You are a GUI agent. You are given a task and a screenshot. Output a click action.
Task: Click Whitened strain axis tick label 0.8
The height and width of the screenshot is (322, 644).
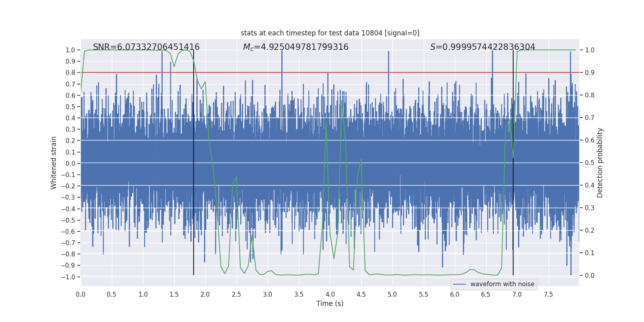coord(70,73)
